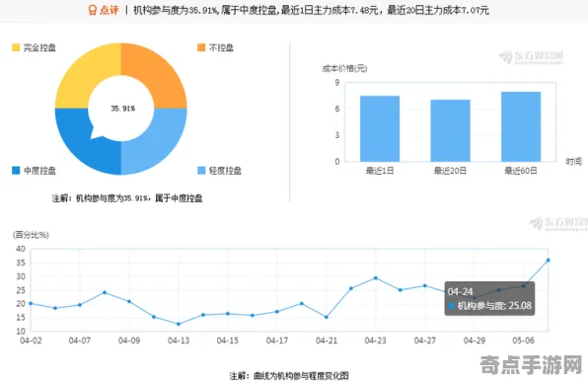This screenshot has width=588, height=383.
Task: Click the 最近60日 axis label
Action: pyautogui.click(x=521, y=171)
